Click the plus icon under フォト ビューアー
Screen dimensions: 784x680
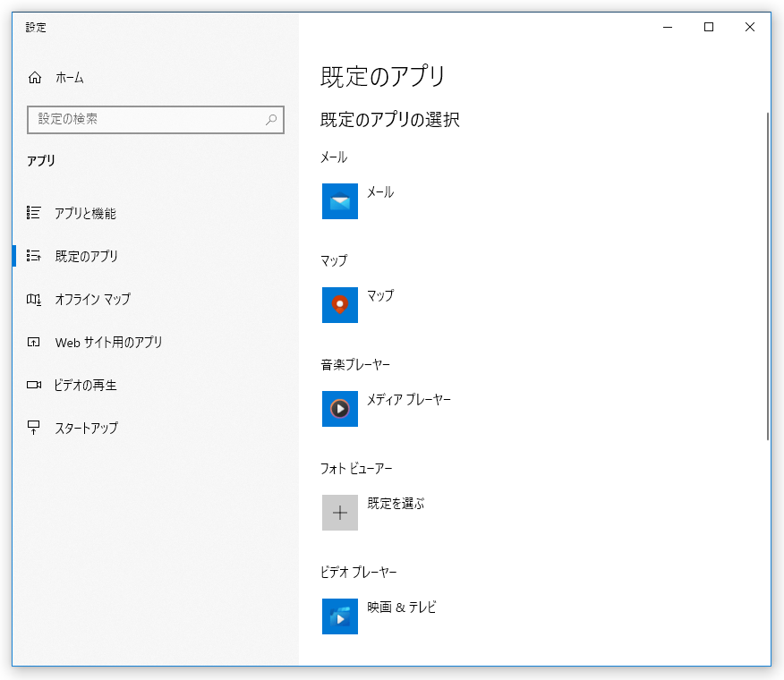340,513
